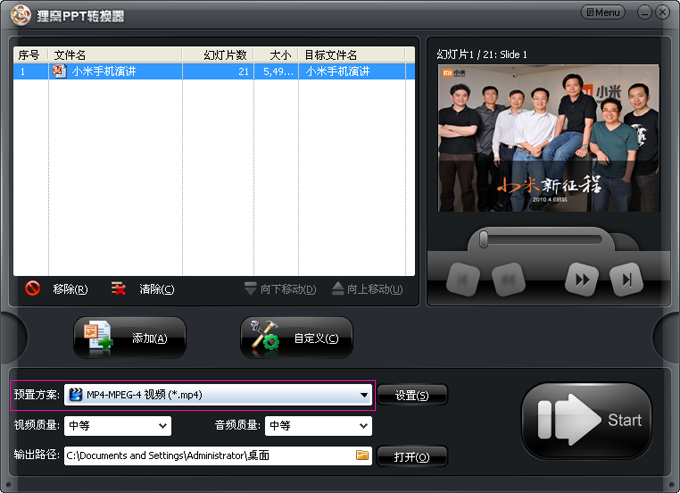Click the fast-forward playback button
This screenshot has width=680, height=493.
(x=581, y=279)
